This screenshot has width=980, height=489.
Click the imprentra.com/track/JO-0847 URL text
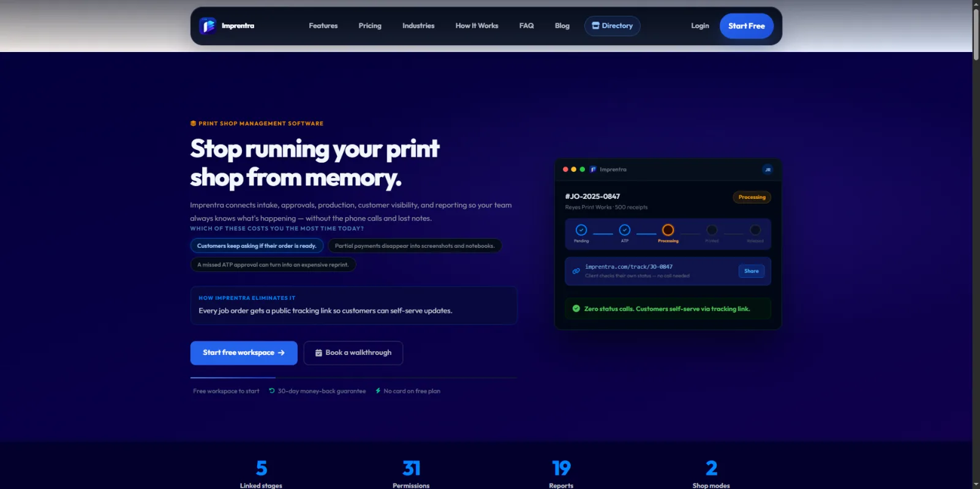[x=628, y=267]
